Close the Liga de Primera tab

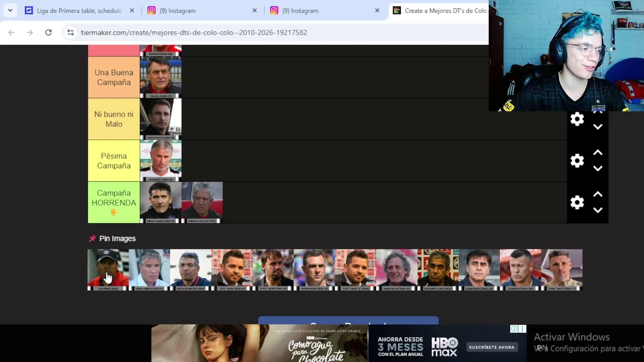(x=132, y=11)
